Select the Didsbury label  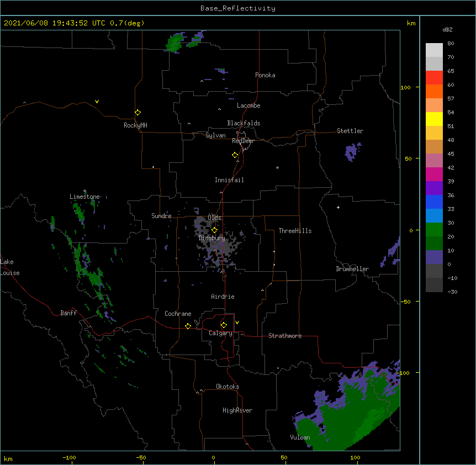pos(212,238)
